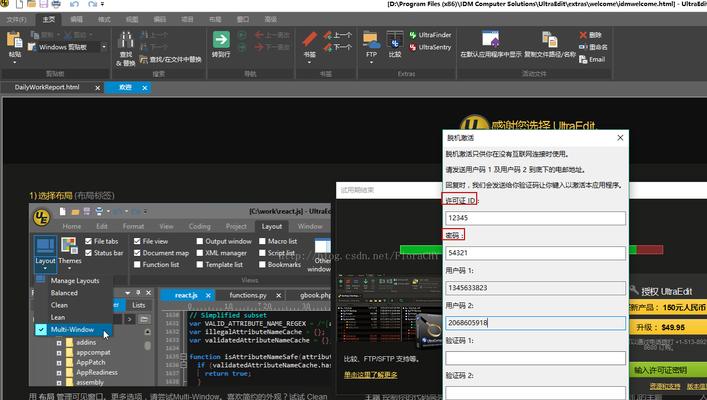Click the Layout icon in the welcome page preview

click(x=45, y=245)
